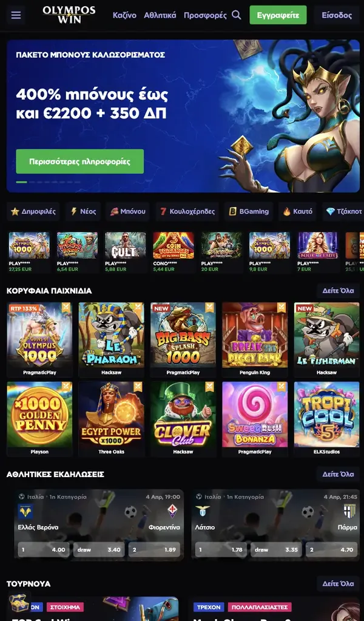Open the Κουλοχέρηδες slots category
364x621 pixels.
(x=187, y=211)
